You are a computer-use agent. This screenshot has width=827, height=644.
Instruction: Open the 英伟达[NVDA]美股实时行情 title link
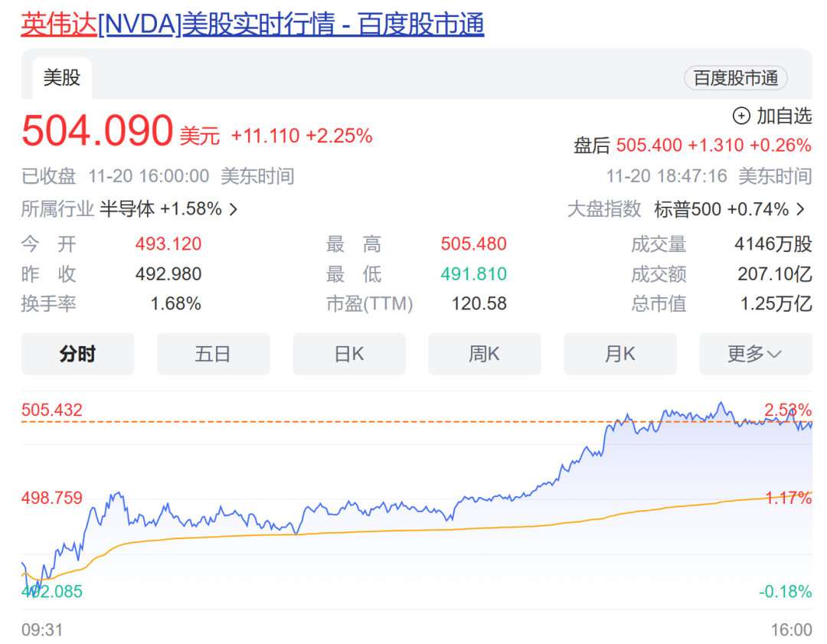tap(252, 25)
